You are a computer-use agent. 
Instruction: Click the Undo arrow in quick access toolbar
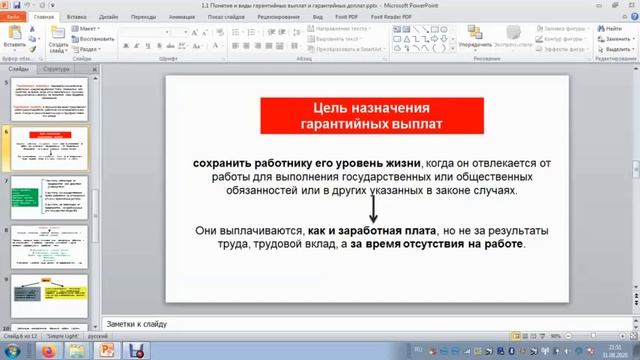(x=28, y=6)
